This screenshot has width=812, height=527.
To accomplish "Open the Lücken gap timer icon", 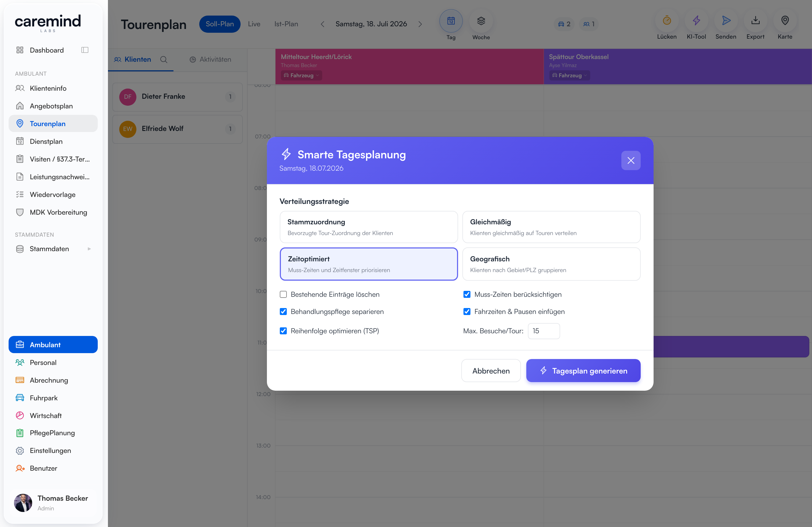I will pyautogui.click(x=667, y=21).
